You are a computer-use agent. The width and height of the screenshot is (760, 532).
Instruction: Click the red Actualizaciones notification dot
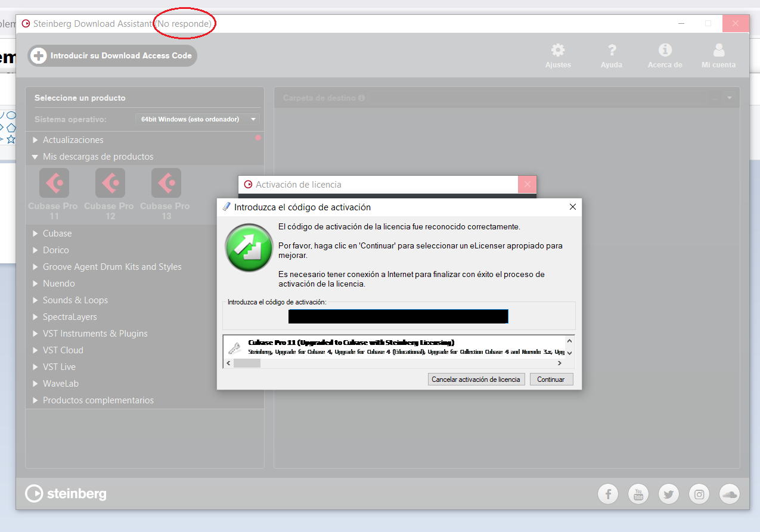click(258, 138)
